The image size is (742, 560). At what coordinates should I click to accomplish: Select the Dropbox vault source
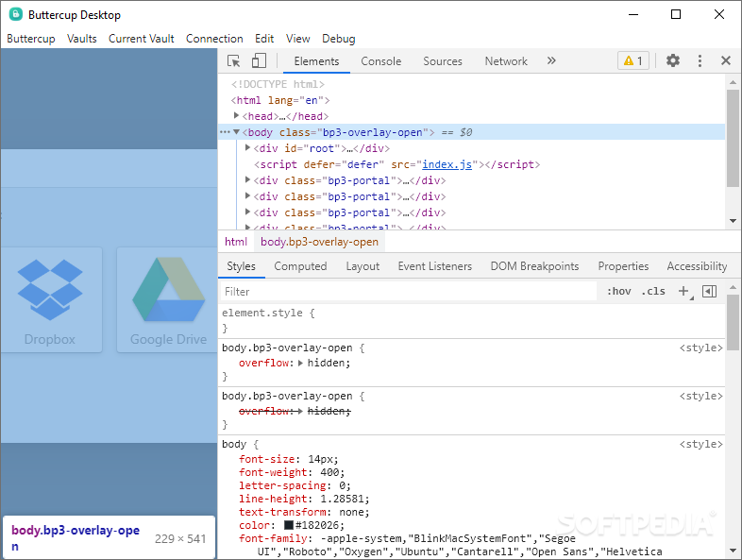click(x=50, y=299)
